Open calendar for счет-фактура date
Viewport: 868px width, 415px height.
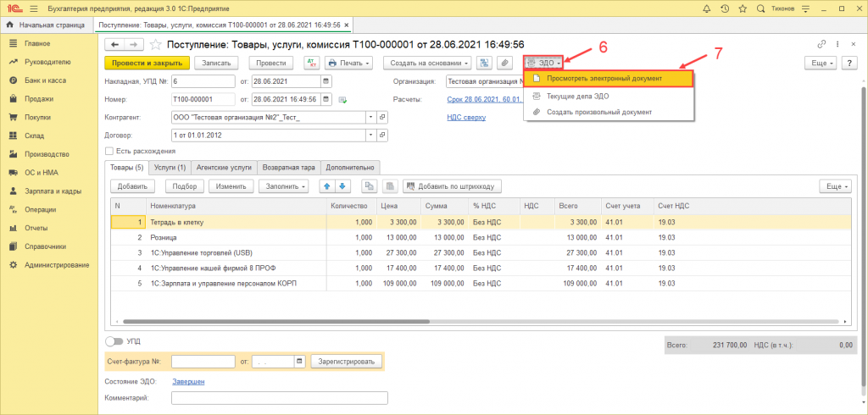click(x=300, y=362)
